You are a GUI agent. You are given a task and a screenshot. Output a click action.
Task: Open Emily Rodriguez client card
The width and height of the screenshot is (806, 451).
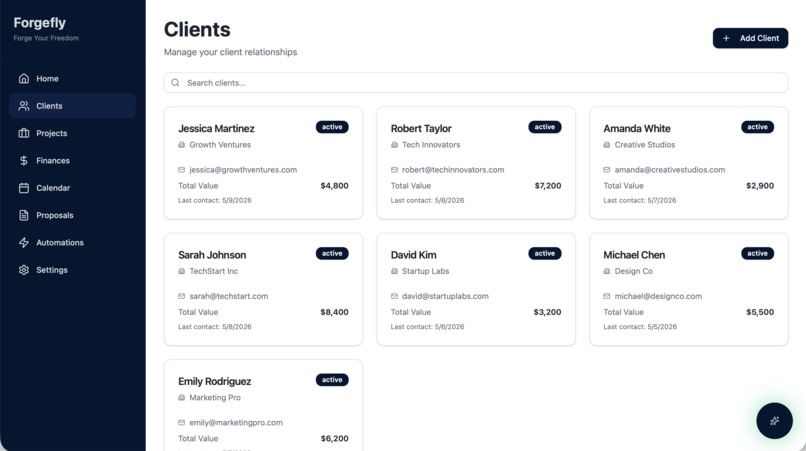(263, 405)
